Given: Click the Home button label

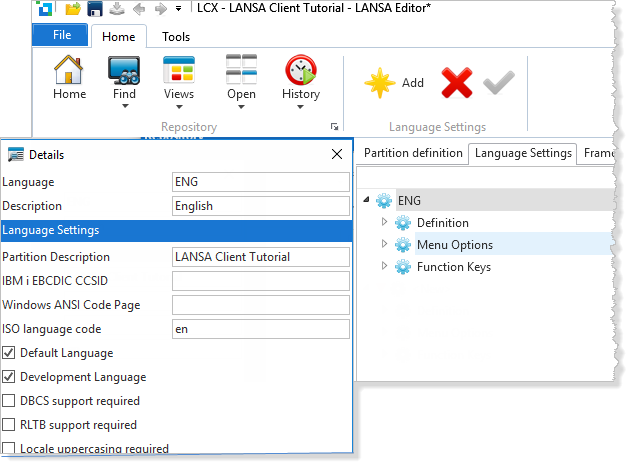Looking at the screenshot, I should 70,94.
